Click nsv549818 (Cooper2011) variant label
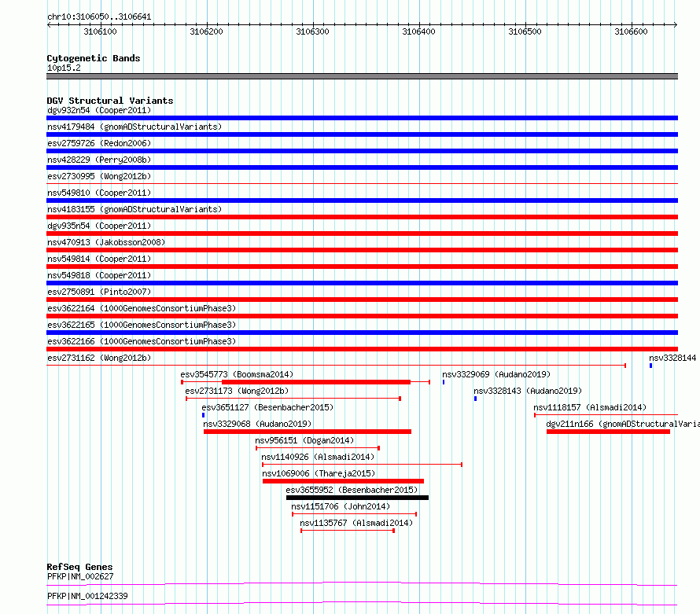The image size is (700, 614). pos(99,275)
